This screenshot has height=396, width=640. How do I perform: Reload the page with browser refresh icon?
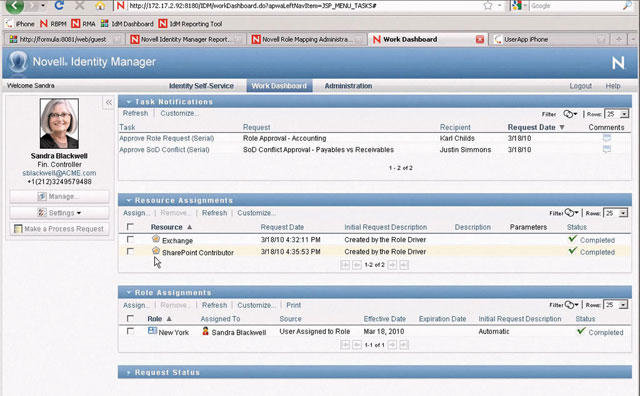(x=60, y=5)
